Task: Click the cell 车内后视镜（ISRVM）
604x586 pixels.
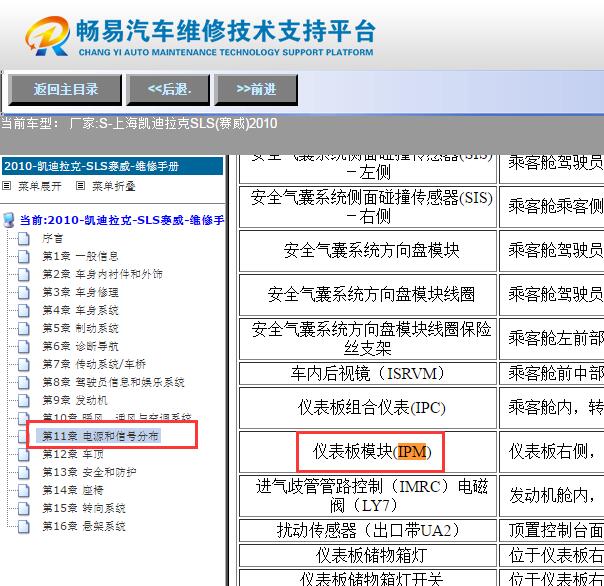Action: click(x=368, y=373)
